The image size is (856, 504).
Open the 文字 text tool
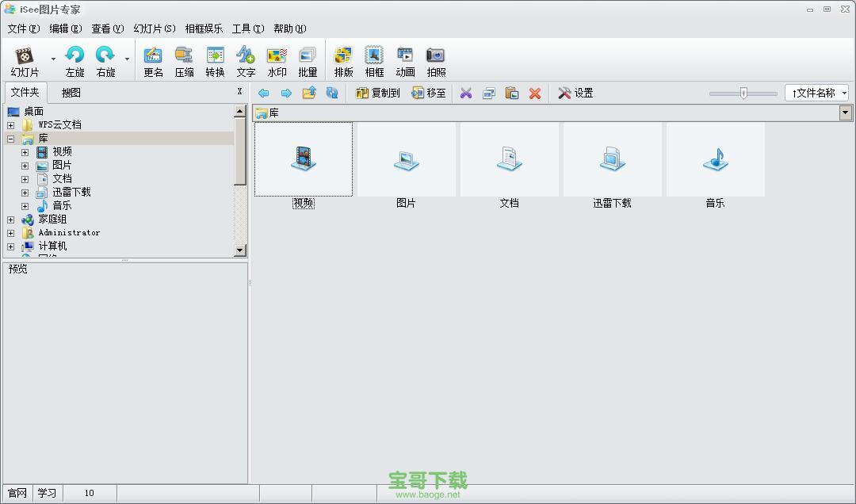pos(245,59)
